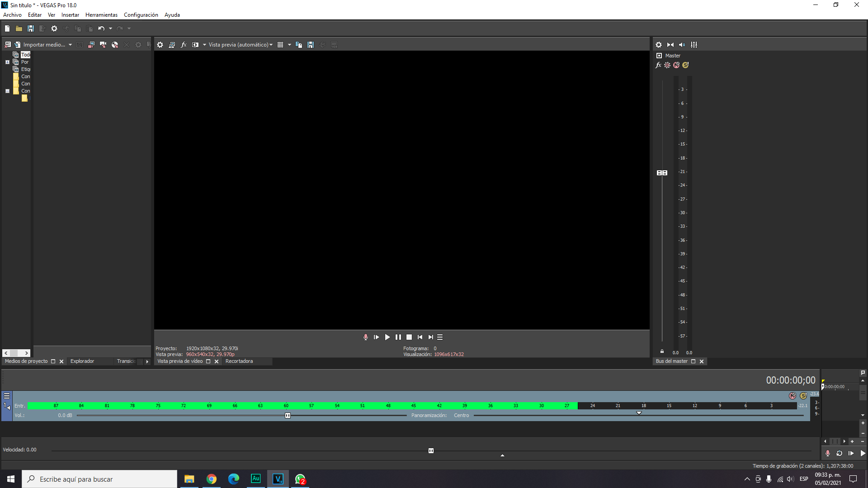Solo the Master bus
Image resolution: width=868 pixels, height=488 pixels.
685,65
